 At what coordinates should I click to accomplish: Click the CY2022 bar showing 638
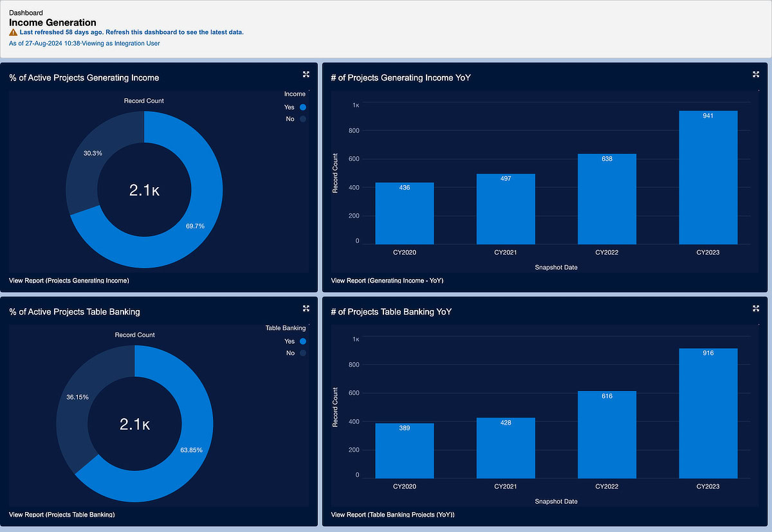tap(607, 199)
